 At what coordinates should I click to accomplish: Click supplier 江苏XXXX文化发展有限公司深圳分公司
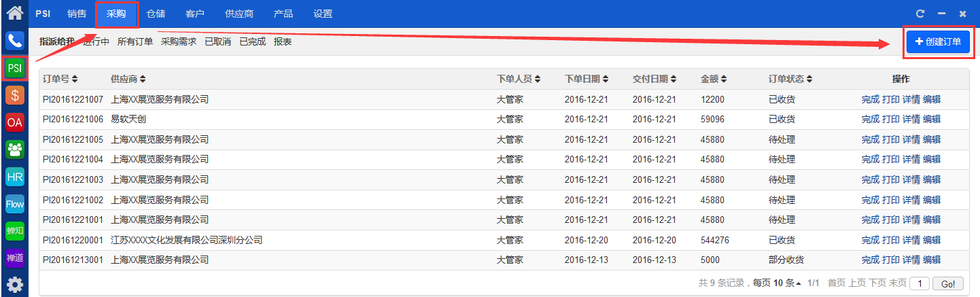pyautogui.click(x=186, y=240)
